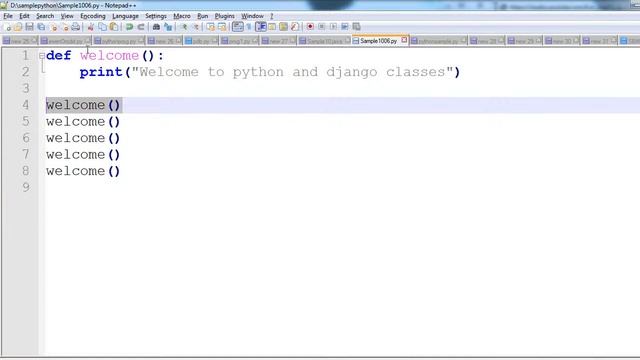Open the ? help menu
The image size is (640, 360).
[271, 16]
